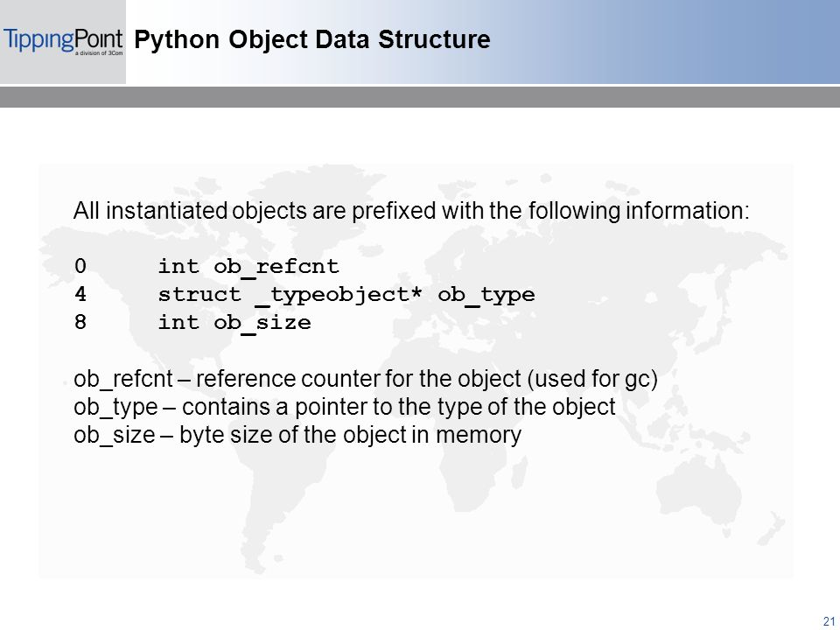Click the slide title Python Object Data Structure
This screenshot has height=630, width=840.
point(311,39)
